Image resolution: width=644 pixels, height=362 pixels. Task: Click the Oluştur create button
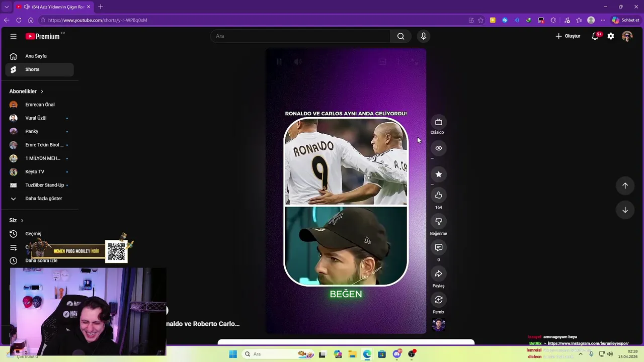(x=568, y=36)
